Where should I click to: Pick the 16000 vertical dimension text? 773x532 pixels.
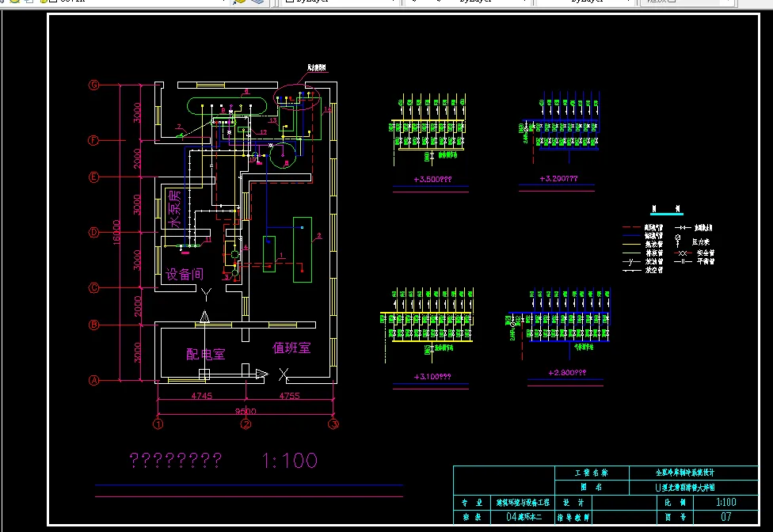(116, 231)
